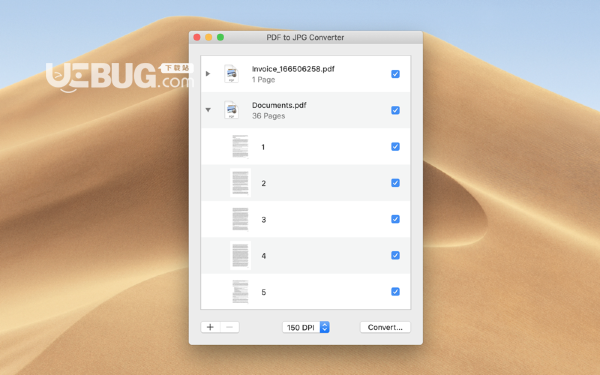Screen dimensions: 600x375
Task: Open the 150 DPI resolution dropdown
Action: 306,327
